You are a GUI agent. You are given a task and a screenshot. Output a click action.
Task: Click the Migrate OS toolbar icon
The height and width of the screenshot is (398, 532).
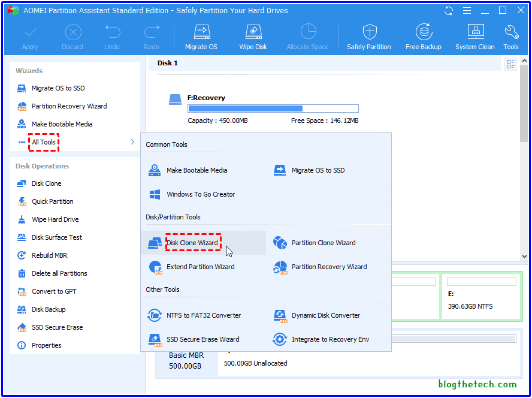(x=201, y=37)
